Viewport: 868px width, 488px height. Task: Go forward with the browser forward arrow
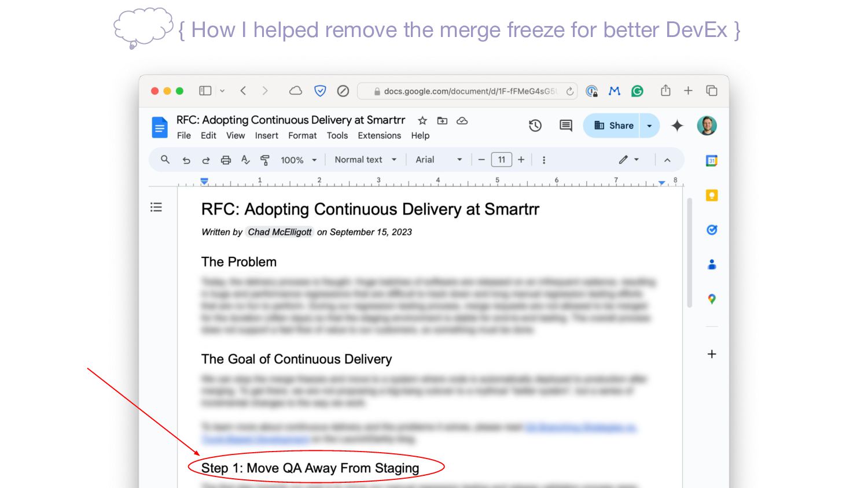point(265,91)
